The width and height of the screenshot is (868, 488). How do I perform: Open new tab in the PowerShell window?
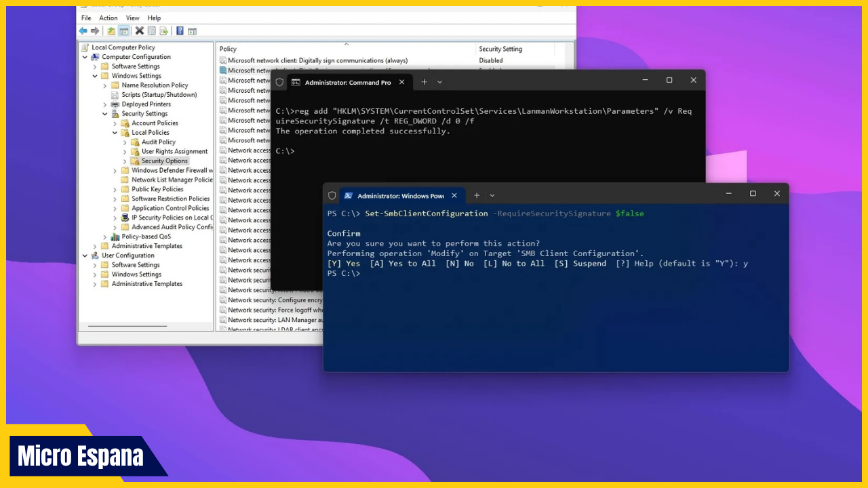click(x=477, y=195)
